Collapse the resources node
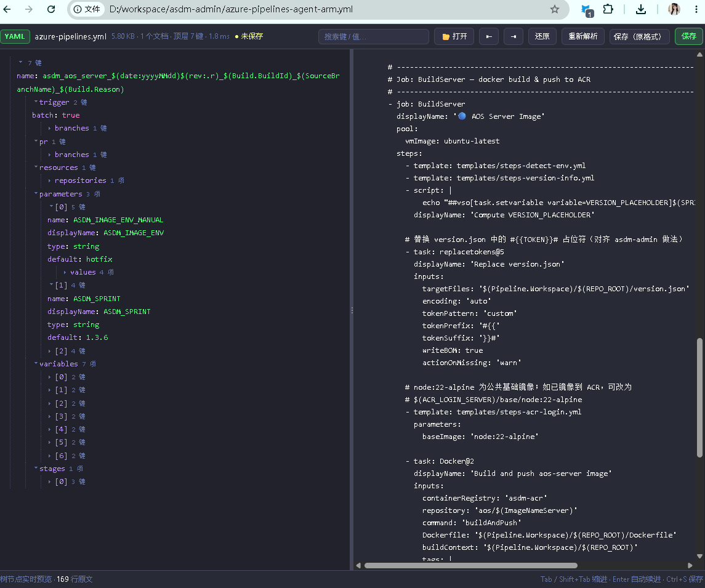Image resolution: width=705 pixels, height=588 pixels. [36, 167]
